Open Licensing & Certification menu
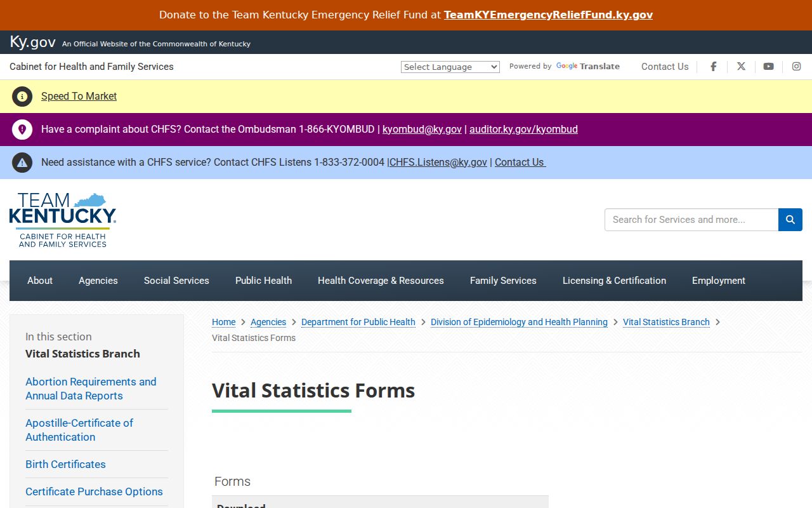This screenshot has width=812, height=508. coord(614,281)
